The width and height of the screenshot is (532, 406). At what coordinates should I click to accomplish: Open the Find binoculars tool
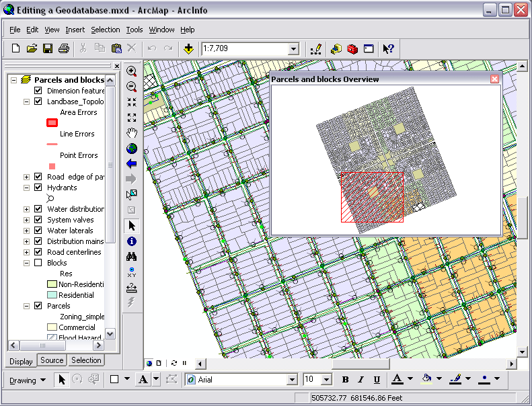pyautogui.click(x=132, y=257)
